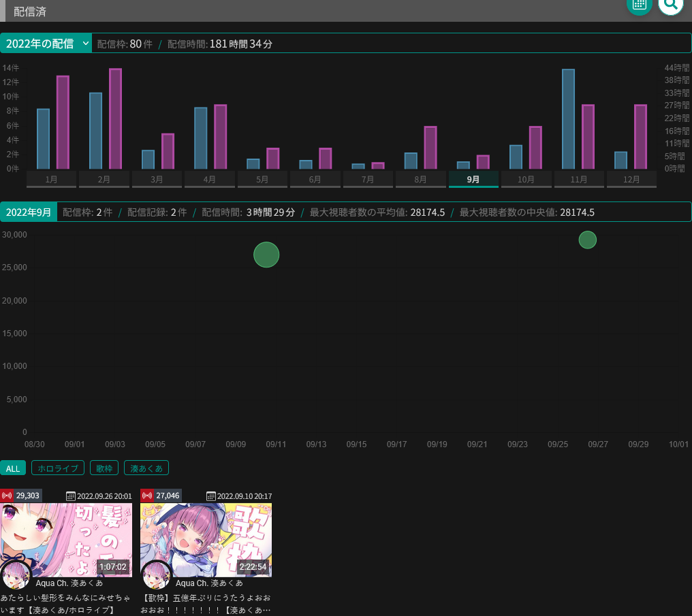Open the calendar icon button
This screenshot has height=616, width=692.
(639, 4)
